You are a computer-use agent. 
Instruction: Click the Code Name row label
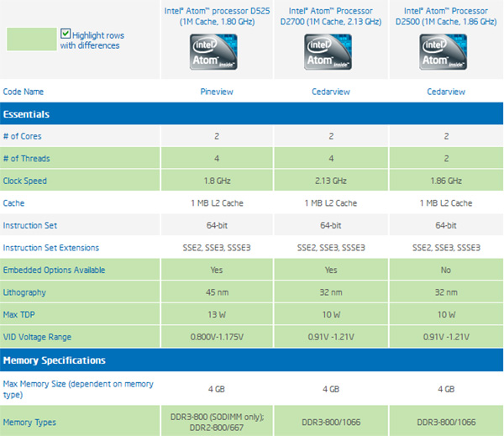pos(24,92)
